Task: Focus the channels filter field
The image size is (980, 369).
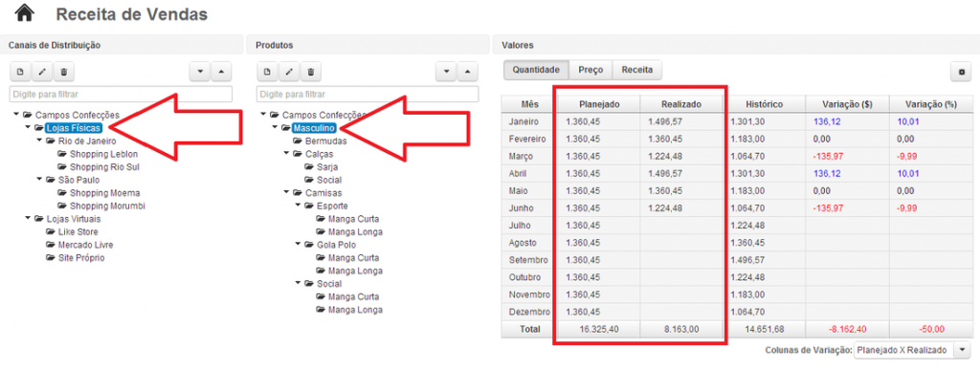Action: [121, 95]
